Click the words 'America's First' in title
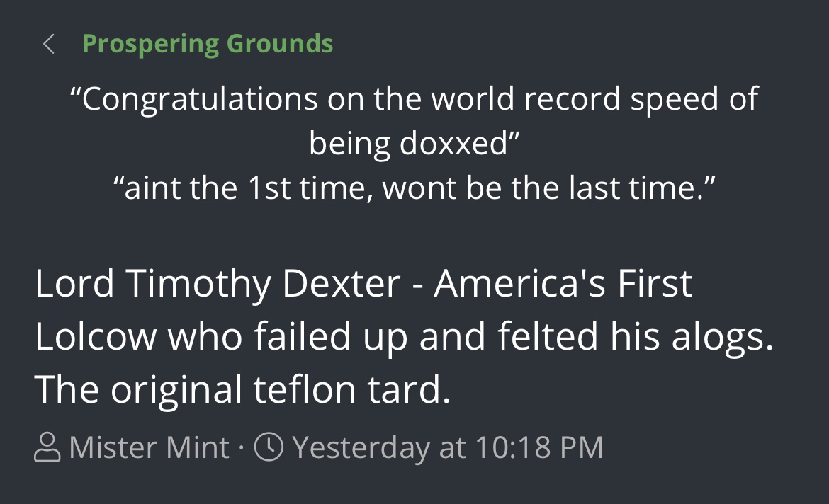The image size is (829, 504). point(563,284)
